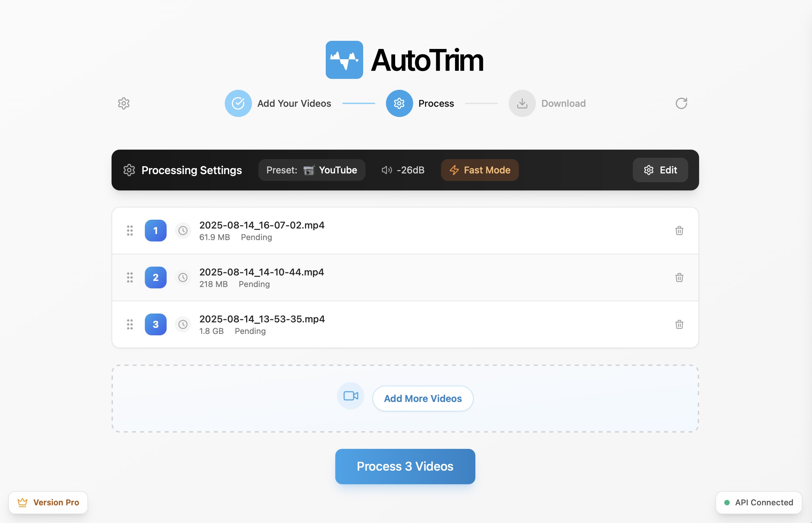The image size is (812, 523).
Task: Start processing with Process 3 Videos
Action: pos(405,467)
